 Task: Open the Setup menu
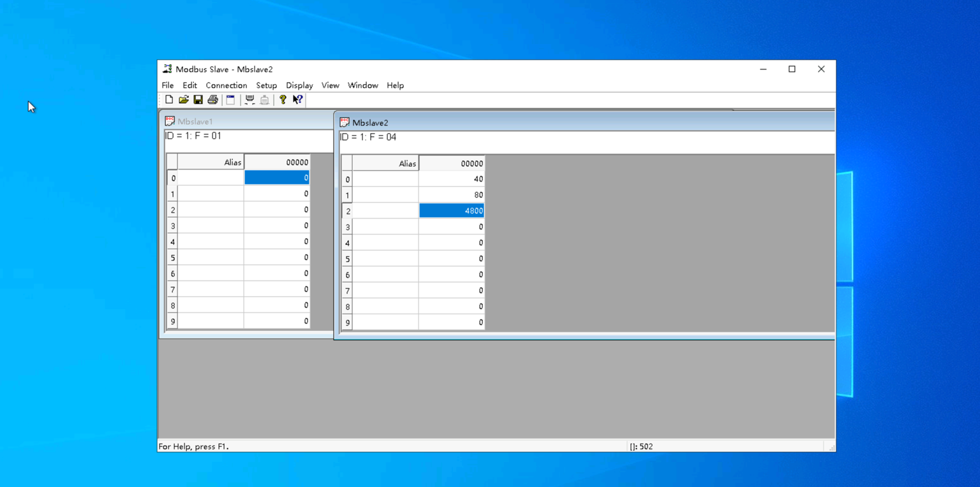(267, 85)
